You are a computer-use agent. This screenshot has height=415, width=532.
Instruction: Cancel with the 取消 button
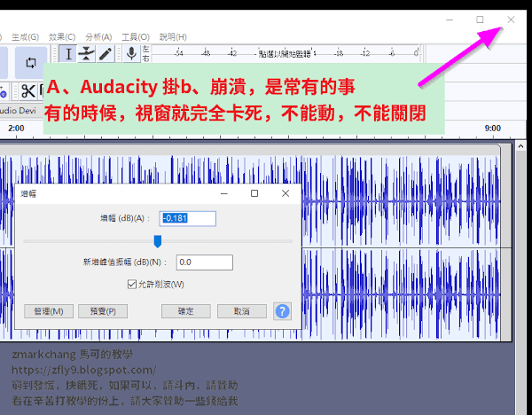coord(242,311)
